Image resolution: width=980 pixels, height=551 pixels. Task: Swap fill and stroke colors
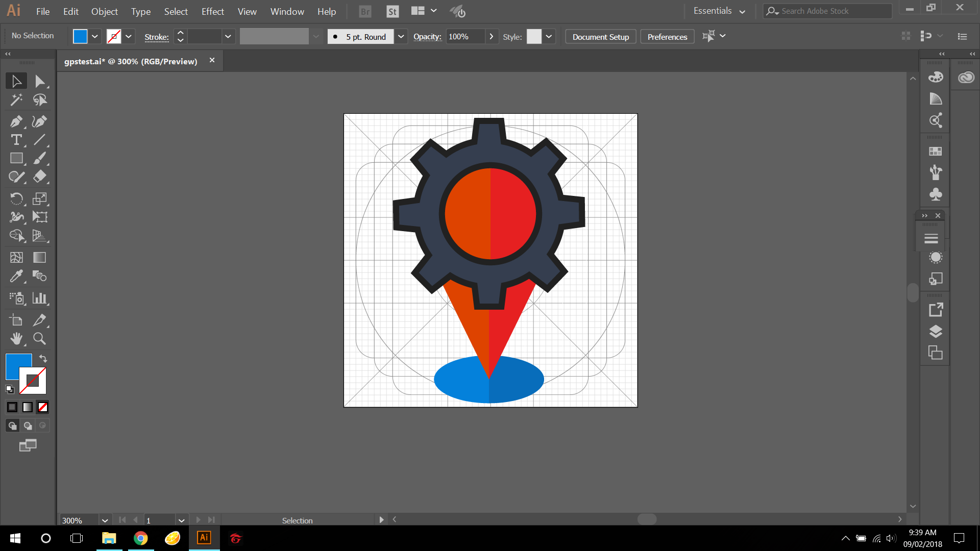pyautogui.click(x=43, y=359)
